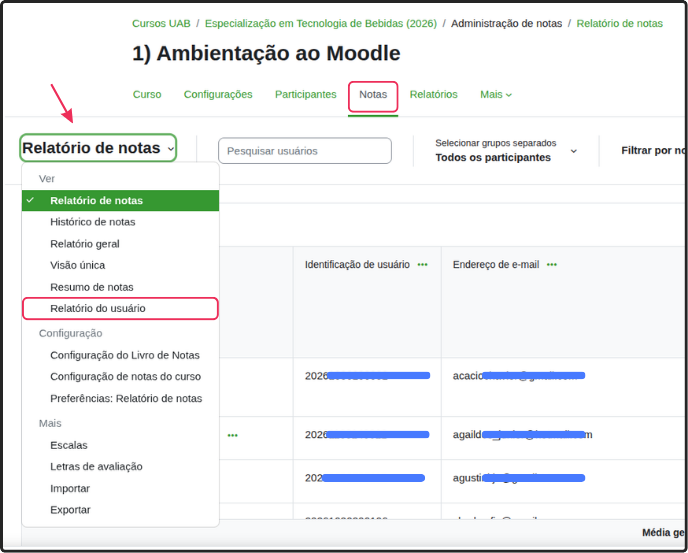This screenshot has height=553, width=688.
Task: Click three-dot actions icon in participant row
Action: tap(232, 435)
